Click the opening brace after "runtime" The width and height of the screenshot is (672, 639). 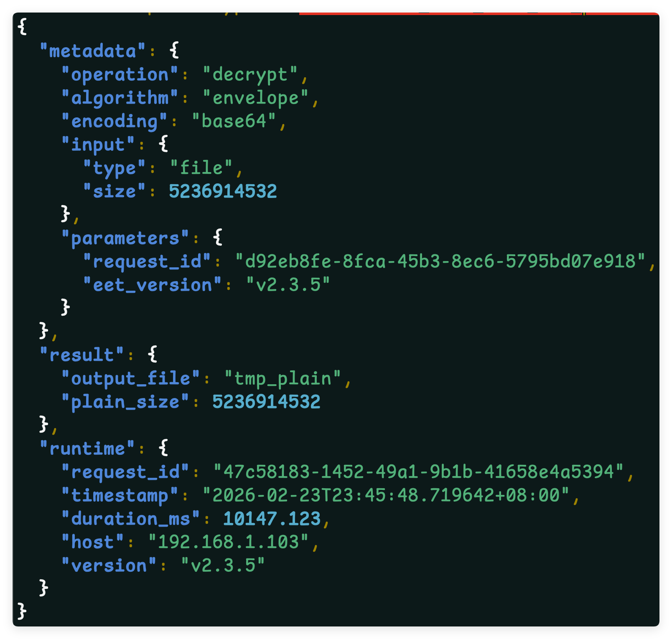[163, 448]
